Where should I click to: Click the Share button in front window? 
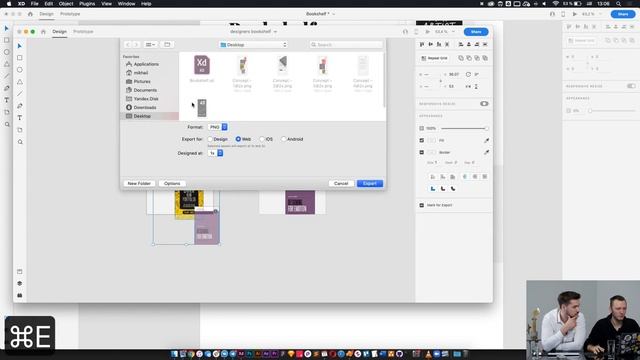click(x=476, y=32)
